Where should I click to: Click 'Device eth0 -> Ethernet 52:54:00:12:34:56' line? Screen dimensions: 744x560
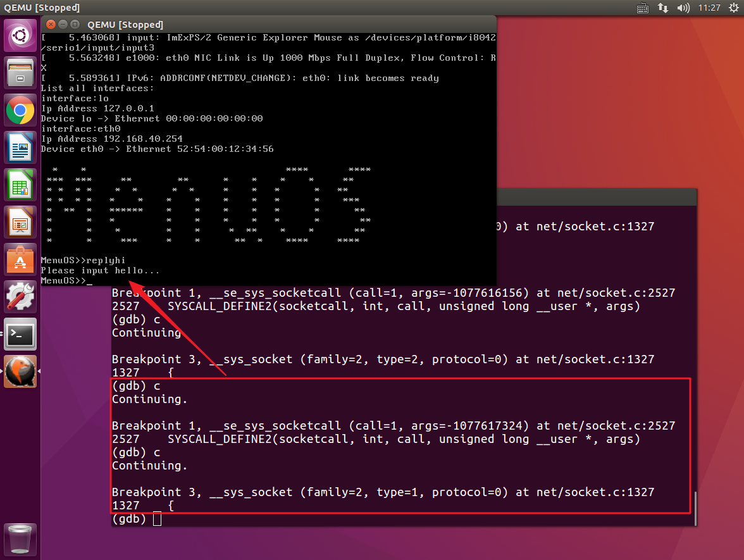157,149
